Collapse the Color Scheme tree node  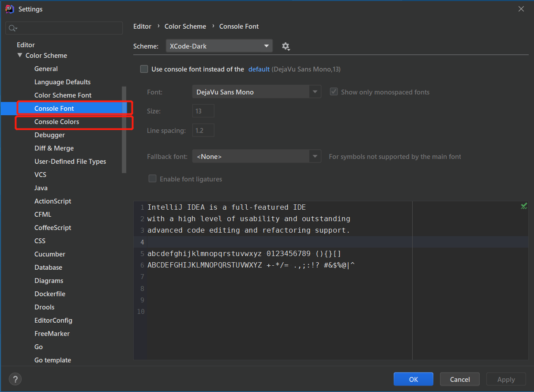(19, 56)
